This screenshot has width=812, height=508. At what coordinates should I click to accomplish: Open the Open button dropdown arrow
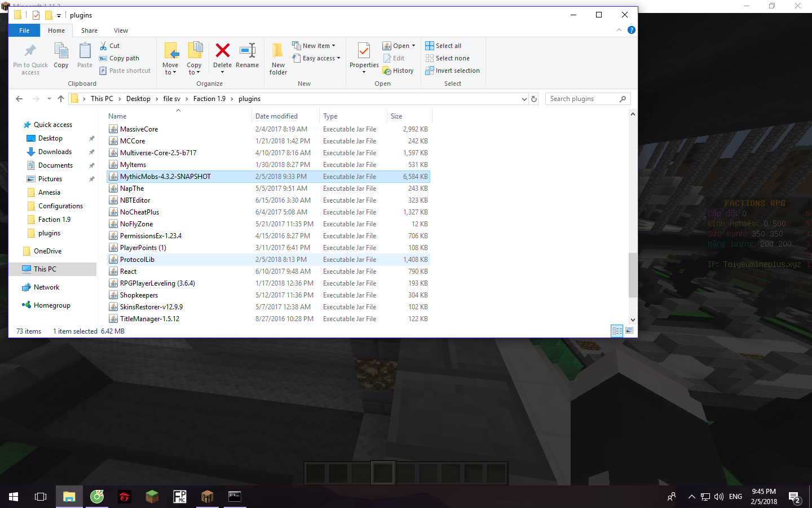pyautogui.click(x=413, y=46)
